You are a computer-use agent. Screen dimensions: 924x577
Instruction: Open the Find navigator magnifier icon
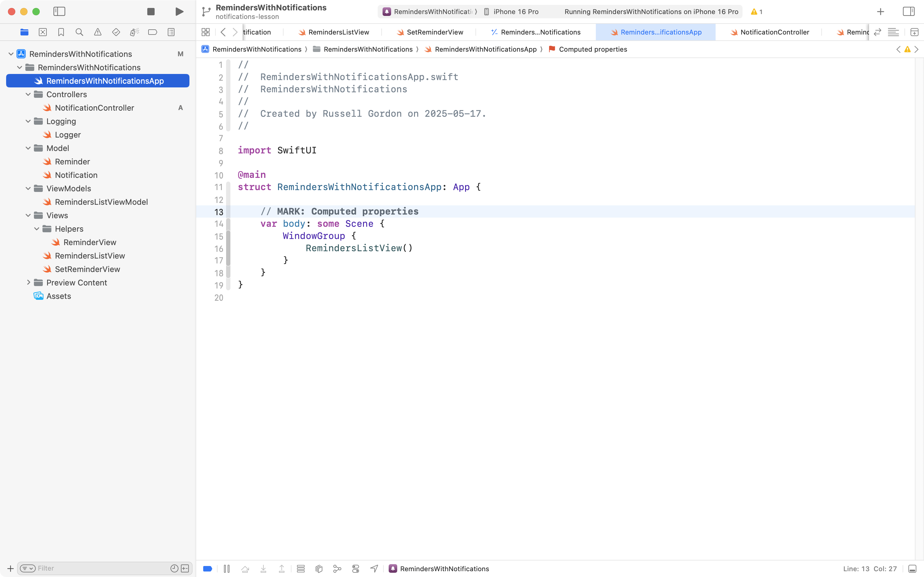pos(79,32)
